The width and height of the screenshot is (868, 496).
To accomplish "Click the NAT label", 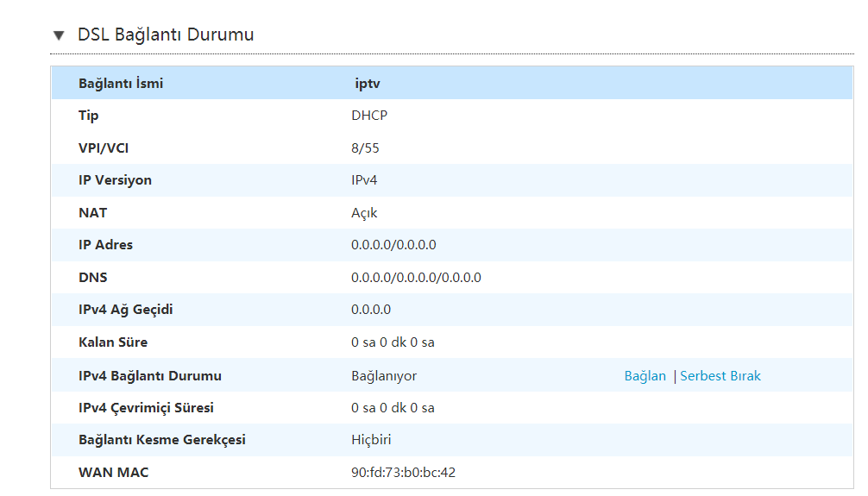I will [x=92, y=212].
